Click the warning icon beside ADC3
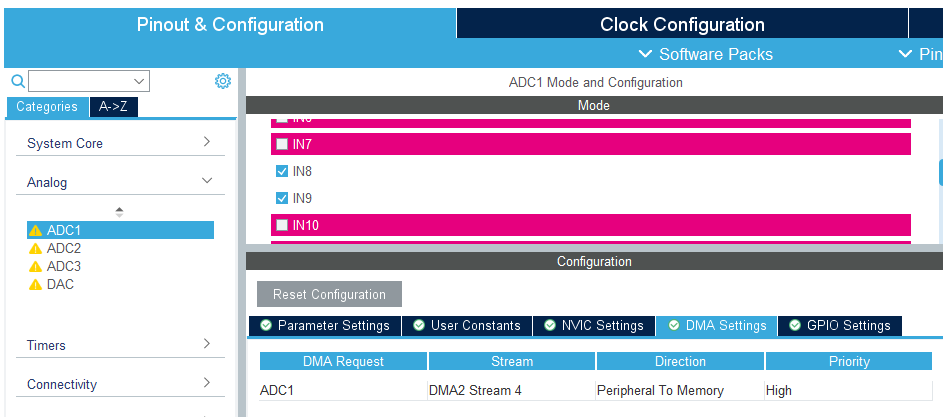The image size is (943, 417). point(35,267)
